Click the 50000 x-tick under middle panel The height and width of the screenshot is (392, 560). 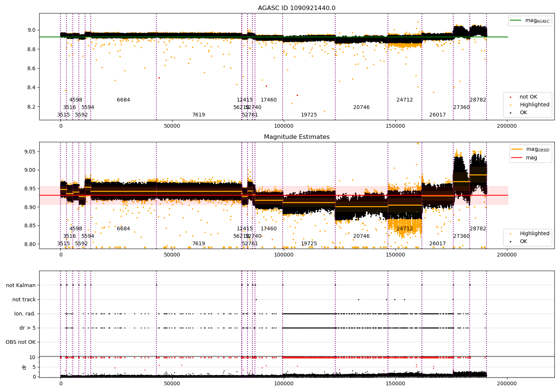tap(172, 255)
